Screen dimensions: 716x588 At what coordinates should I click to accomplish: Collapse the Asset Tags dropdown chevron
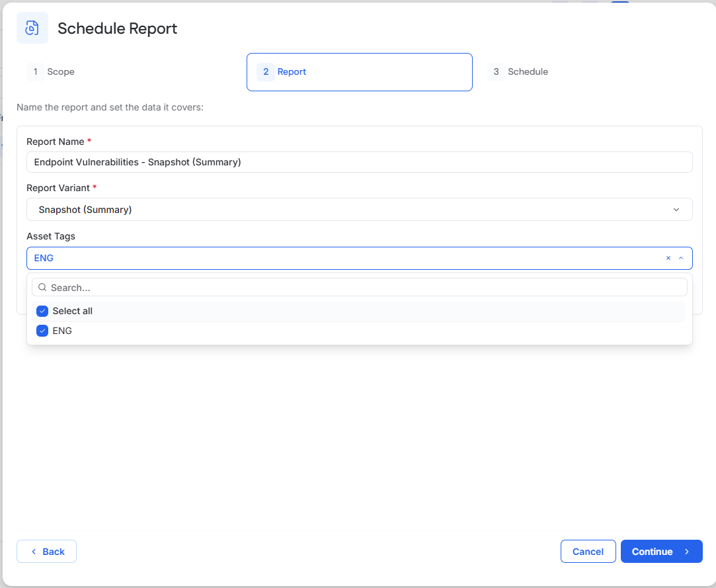[x=681, y=258]
